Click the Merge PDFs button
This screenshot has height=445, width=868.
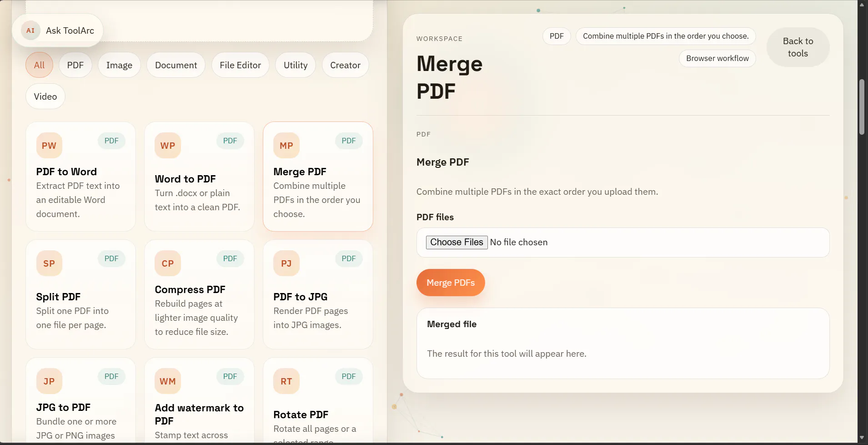(x=451, y=283)
